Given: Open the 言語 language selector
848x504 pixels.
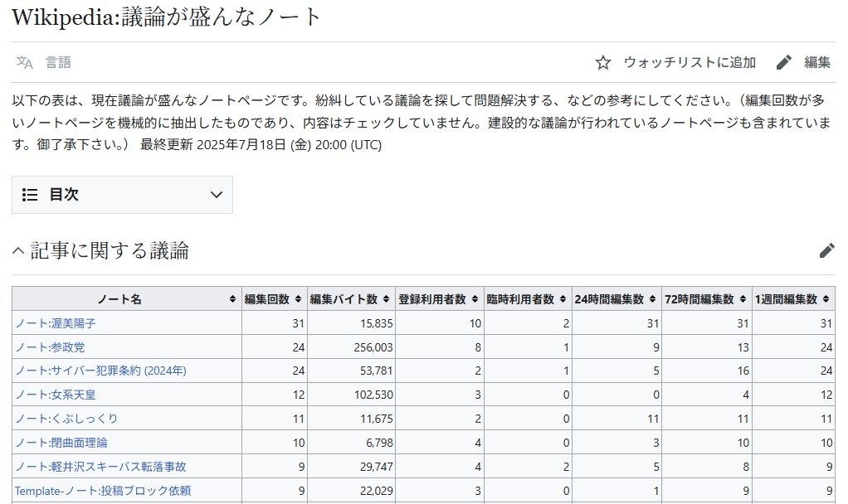Looking at the screenshot, I should pyautogui.click(x=58, y=62).
